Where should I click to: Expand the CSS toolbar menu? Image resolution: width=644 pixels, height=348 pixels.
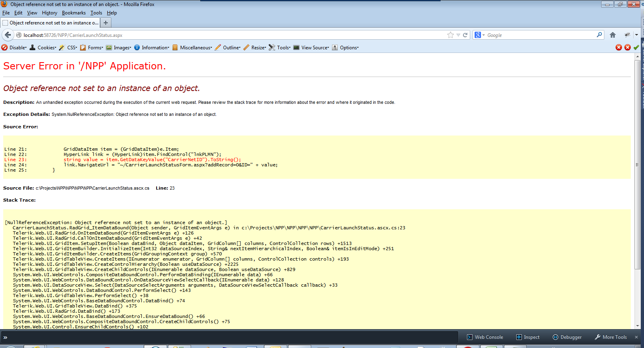pos(68,47)
